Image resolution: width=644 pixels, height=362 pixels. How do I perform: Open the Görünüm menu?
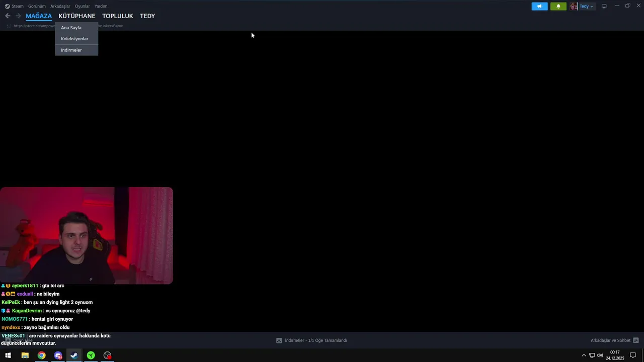(37, 6)
